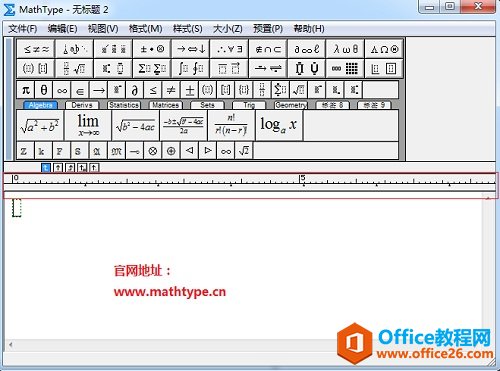Insert square brackets template from small bar
Image resolution: width=500 pixels, height=371 pixels.
226,90
